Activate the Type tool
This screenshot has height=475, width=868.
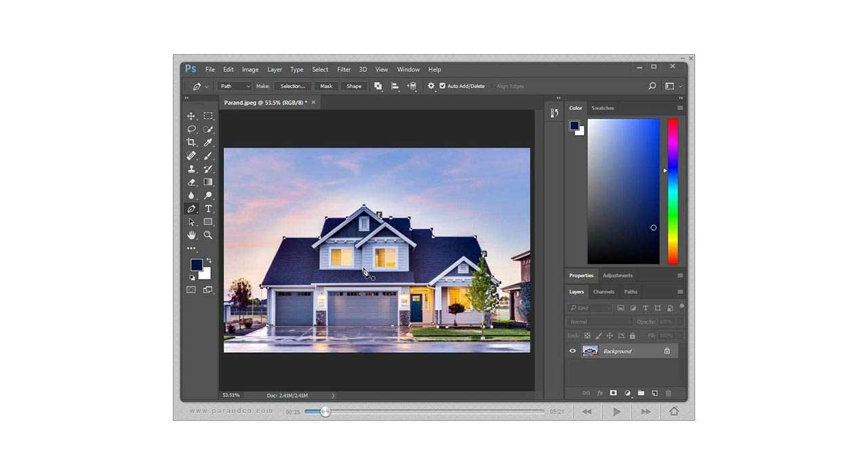pos(208,208)
